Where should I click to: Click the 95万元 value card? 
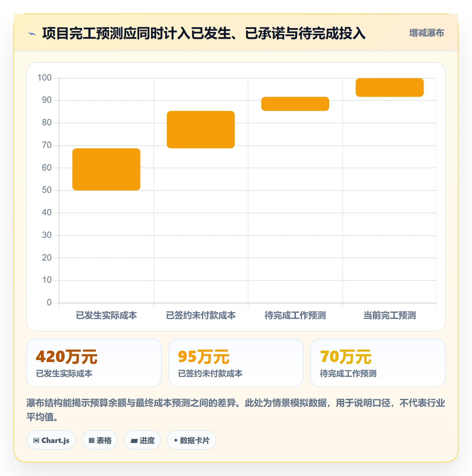tap(236, 363)
